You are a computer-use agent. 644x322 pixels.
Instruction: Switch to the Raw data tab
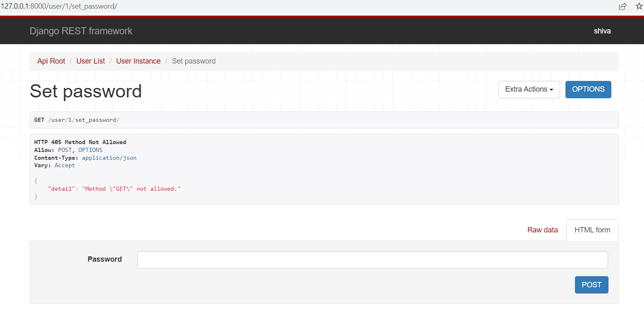coord(542,230)
